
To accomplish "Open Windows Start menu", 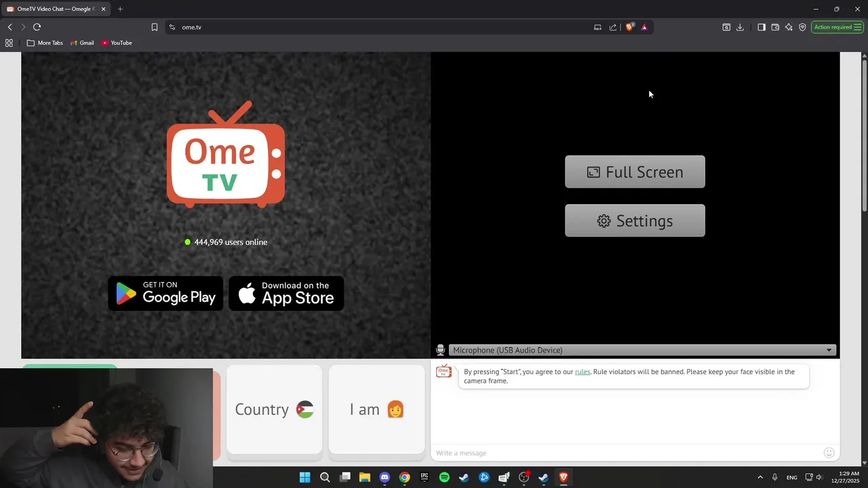I will click(x=305, y=477).
